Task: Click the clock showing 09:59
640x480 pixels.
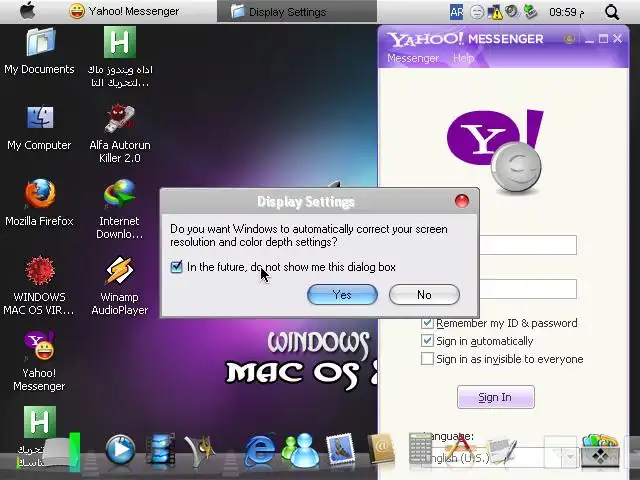Action: (566, 12)
